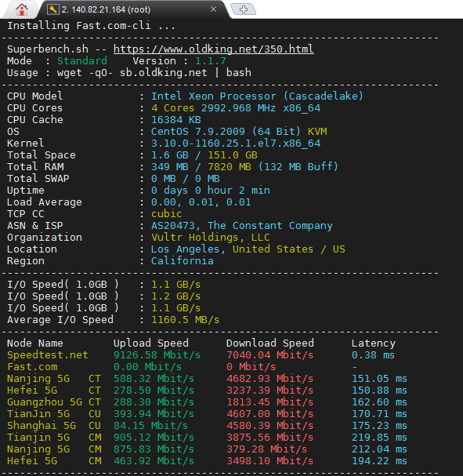Viewport: 463px width, 476px height.
Task: Click the Speedtest.net node name
Action: 48,355
